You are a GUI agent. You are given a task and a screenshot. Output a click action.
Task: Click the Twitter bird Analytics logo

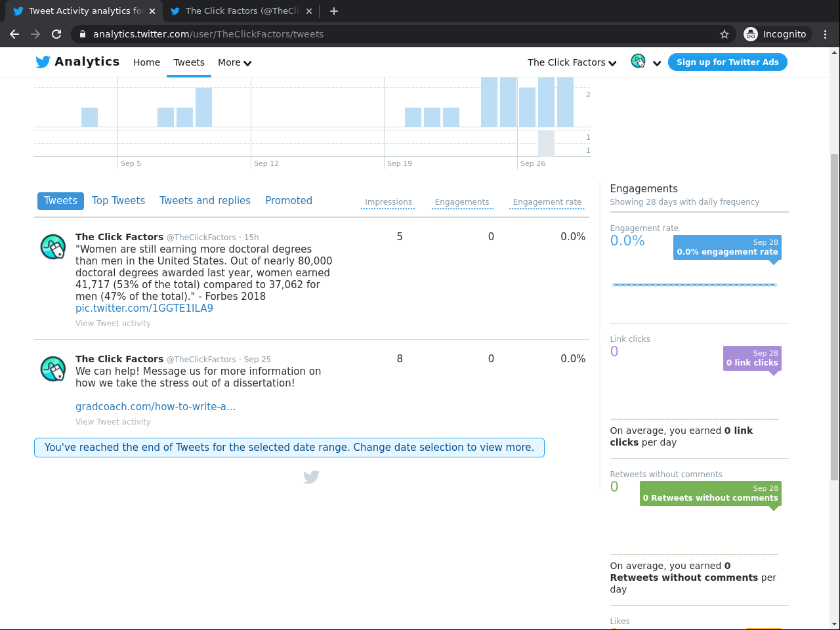pos(77,62)
